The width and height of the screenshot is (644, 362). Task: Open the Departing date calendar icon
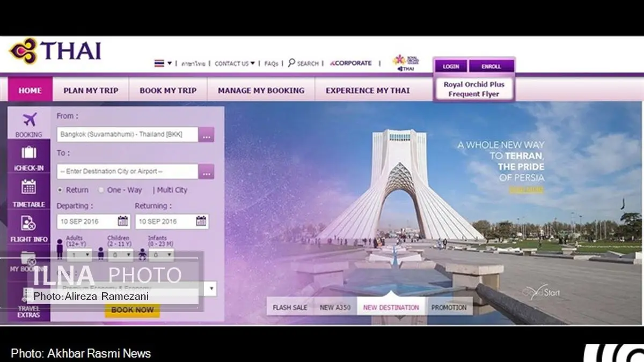point(123,221)
